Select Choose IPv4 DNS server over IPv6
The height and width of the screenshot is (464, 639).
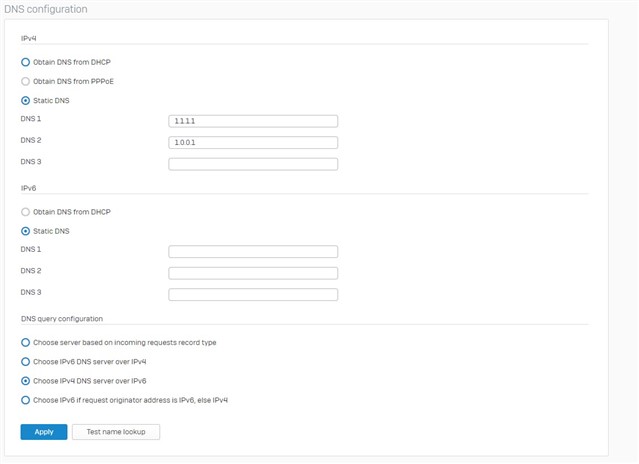point(25,381)
